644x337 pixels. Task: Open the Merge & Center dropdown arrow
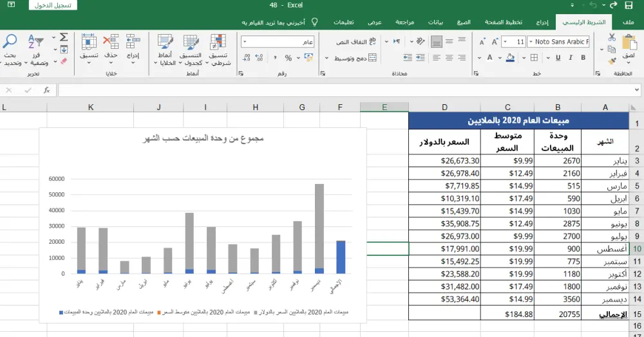(x=327, y=59)
